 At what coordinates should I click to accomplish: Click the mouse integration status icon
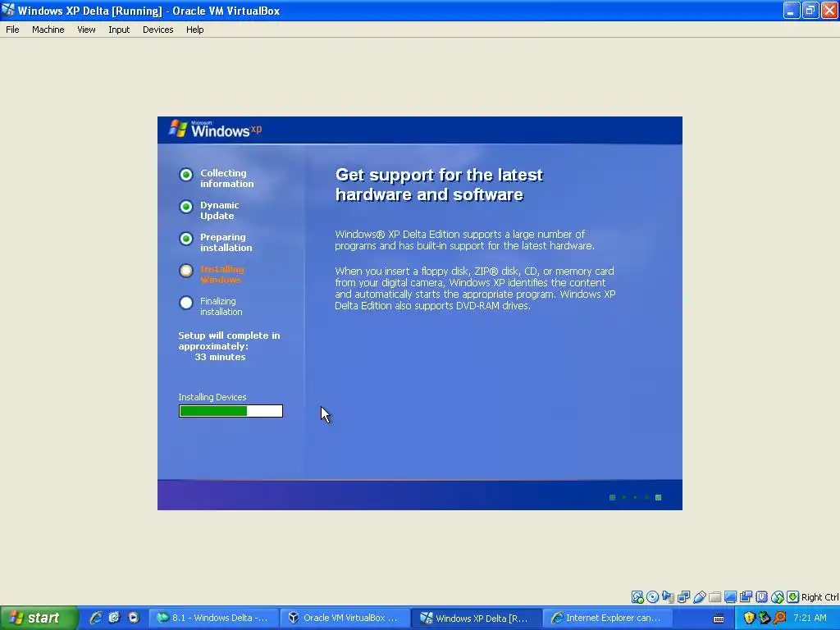coord(778,597)
